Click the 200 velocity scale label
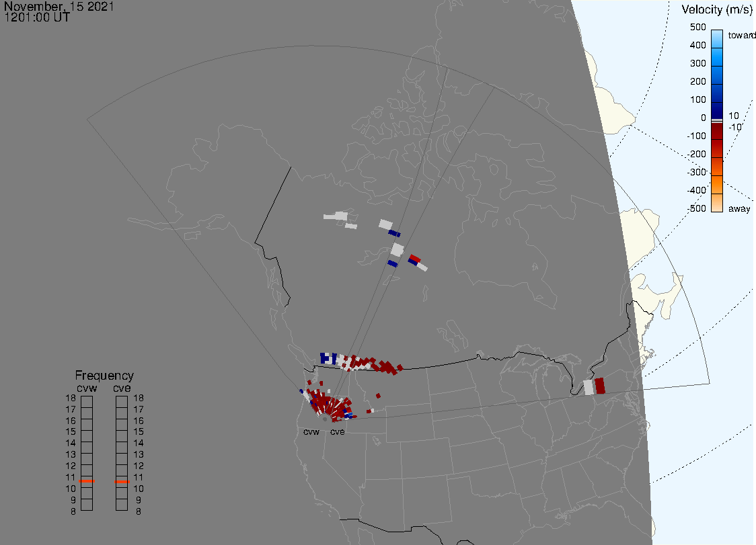Viewport: 756px width, 545px height. pos(697,81)
